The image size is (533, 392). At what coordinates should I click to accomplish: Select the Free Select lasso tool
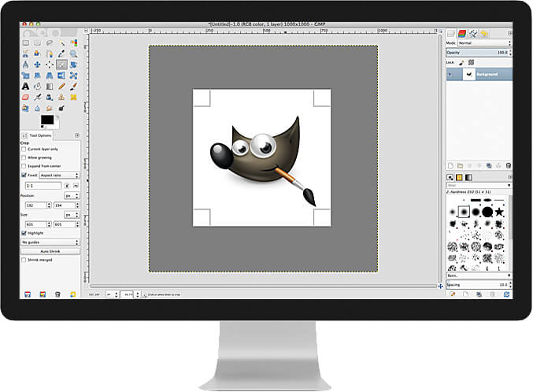tap(50, 43)
